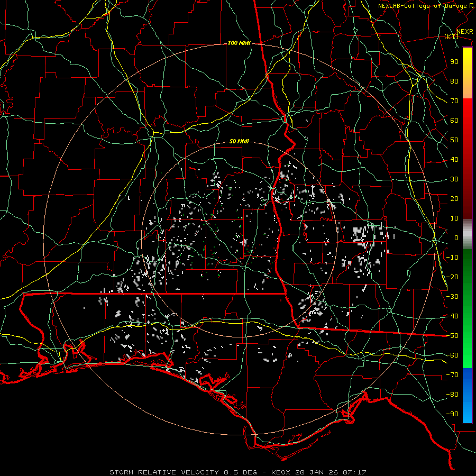476x476 pixels.
Task: Click the "50 NMI" range ring label
Action: pos(239,141)
